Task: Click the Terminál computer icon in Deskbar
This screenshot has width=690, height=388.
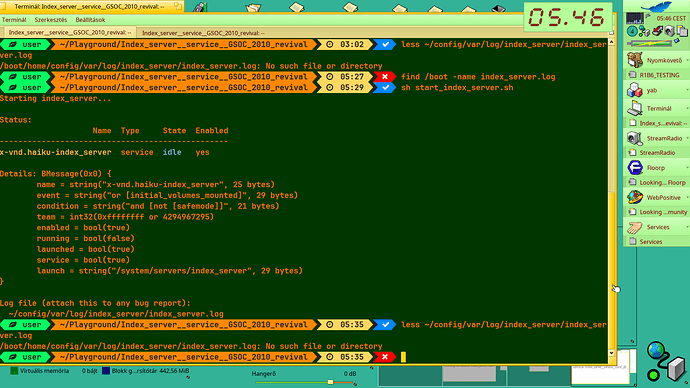Action: pyautogui.click(x=635, y=108)
